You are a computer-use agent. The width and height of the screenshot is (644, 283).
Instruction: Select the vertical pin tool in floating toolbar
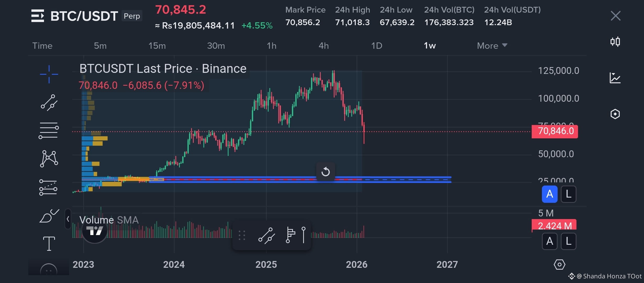pyautogui.click(x=304, y=235)
